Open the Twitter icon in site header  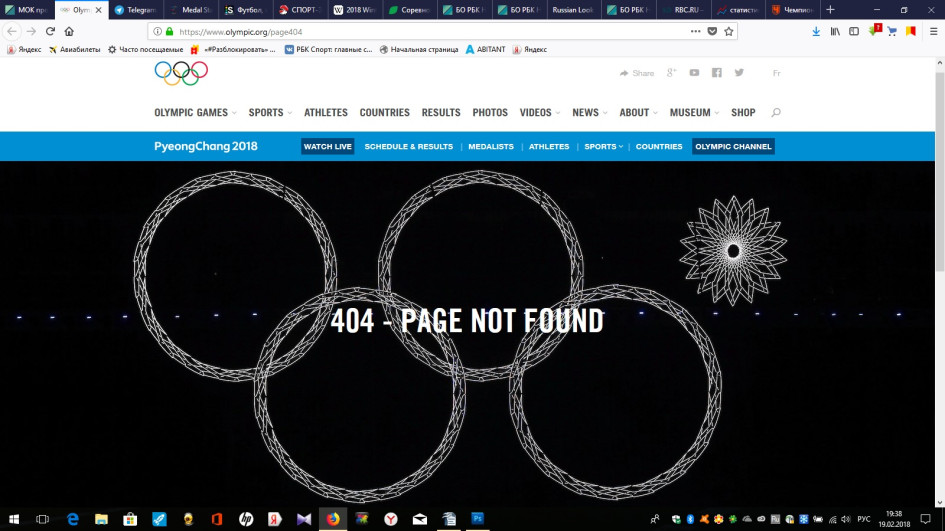point(739,73)
